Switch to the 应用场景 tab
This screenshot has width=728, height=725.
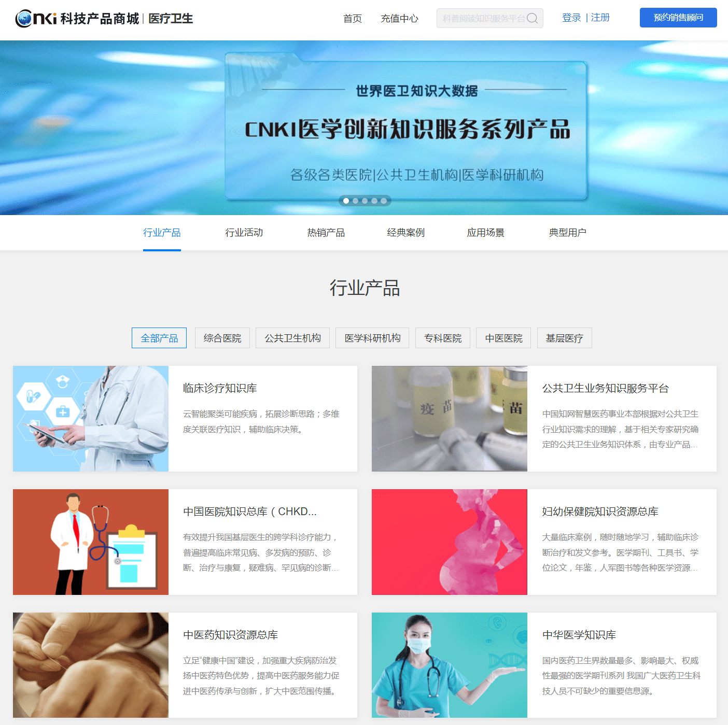tap(485, 233)
